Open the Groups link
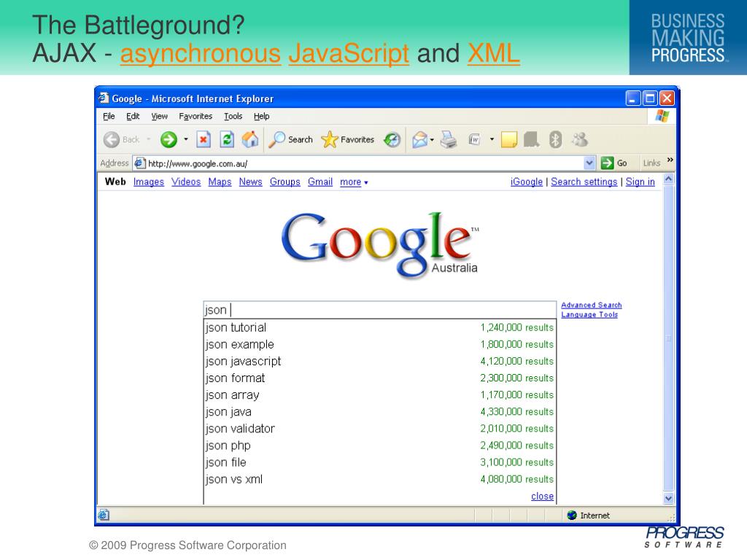Viewport: 747px width, 560px height. coord(285,182)
